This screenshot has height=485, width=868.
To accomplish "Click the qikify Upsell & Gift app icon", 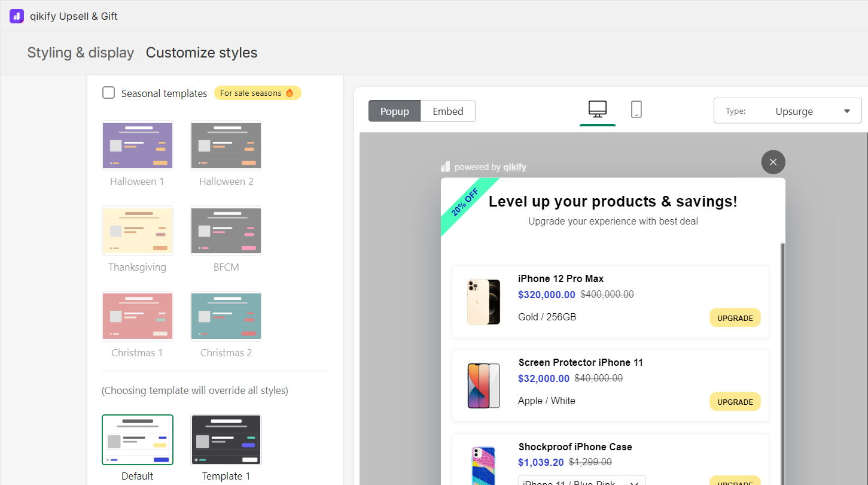I will point(16,16).
